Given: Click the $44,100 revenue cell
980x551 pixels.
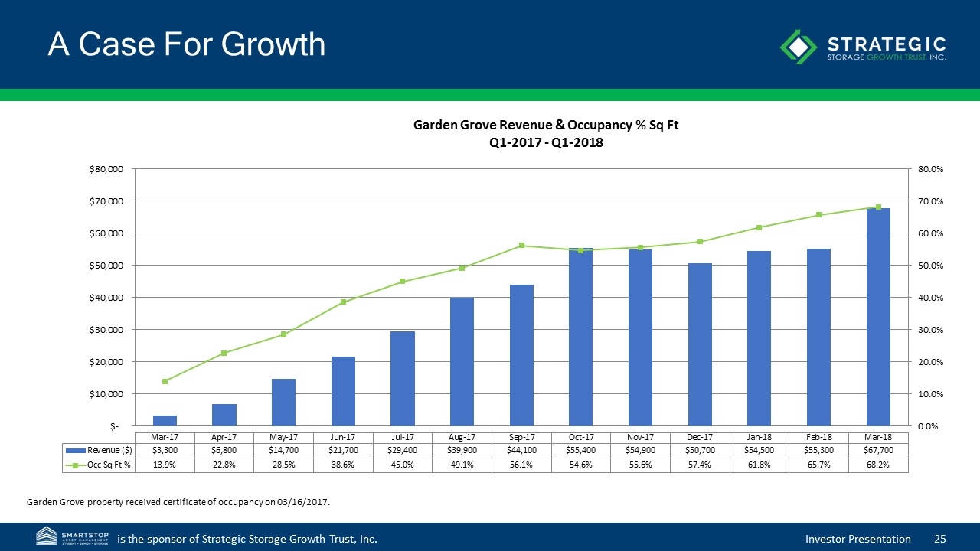Looking at the screenshot, I should (x=521, y=452).
